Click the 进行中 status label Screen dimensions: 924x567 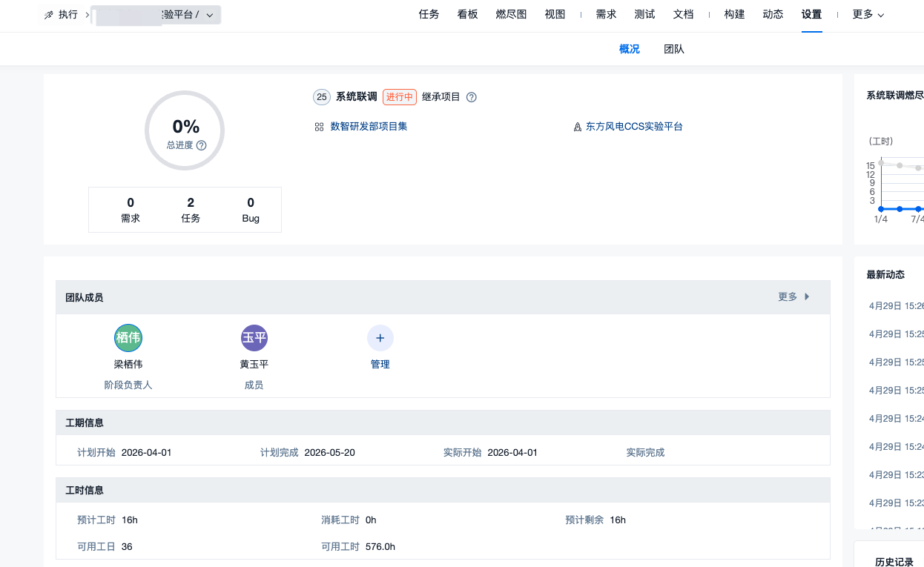pos(400,97)
